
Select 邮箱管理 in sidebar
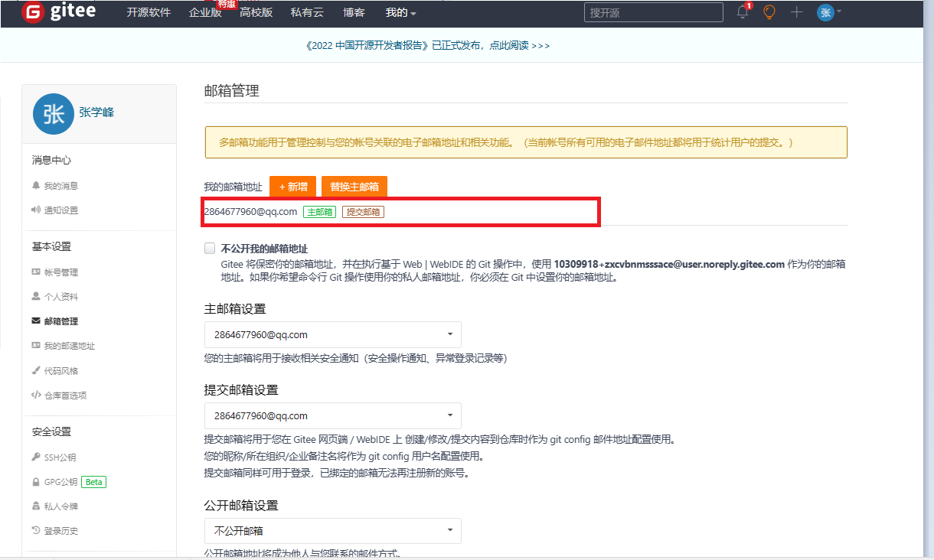[60, 321]
